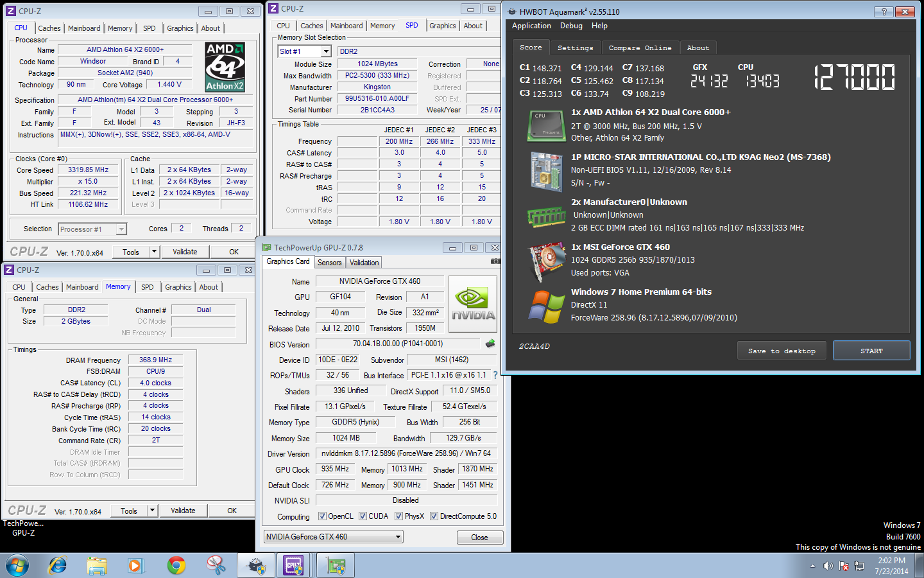Screen dimensions: 924x578
Task: Open the network icon in system tray
Action: [859, 566]
